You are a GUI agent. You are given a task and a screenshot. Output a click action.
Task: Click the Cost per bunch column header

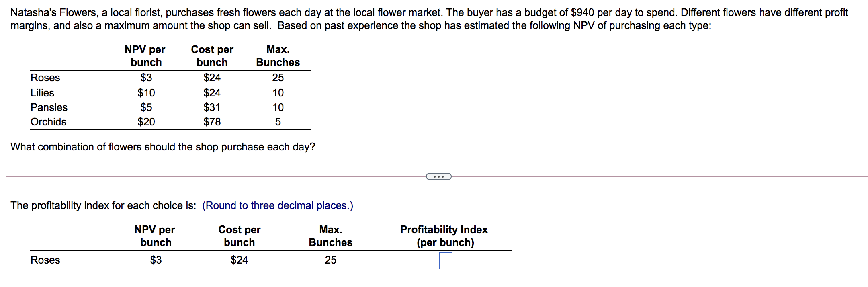[212, 55]
